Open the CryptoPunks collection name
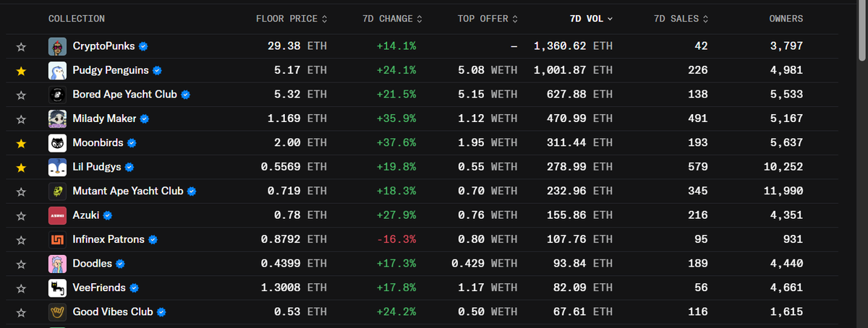Screen dimensions: 868x328 104,46
